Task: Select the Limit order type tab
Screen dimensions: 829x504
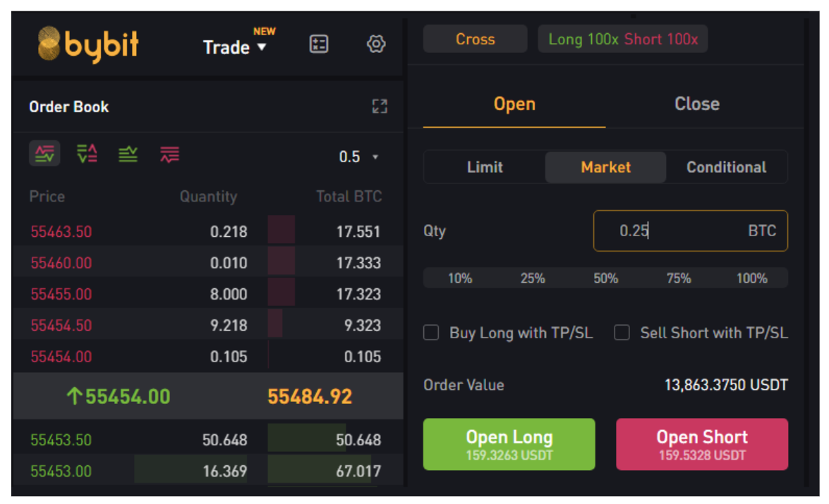Action: 485,167
